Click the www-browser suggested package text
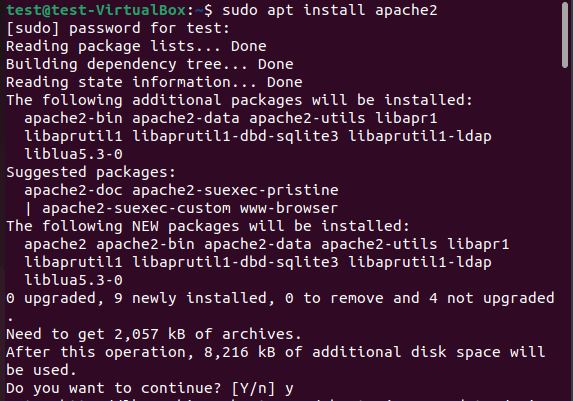 [289, 208]
